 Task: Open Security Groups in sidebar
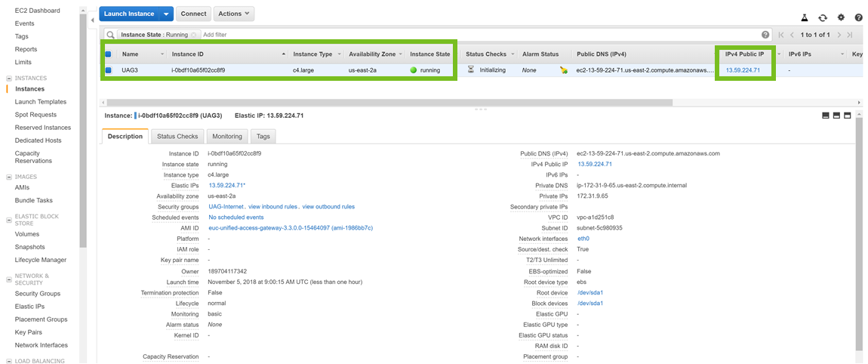tap(38, 294)
